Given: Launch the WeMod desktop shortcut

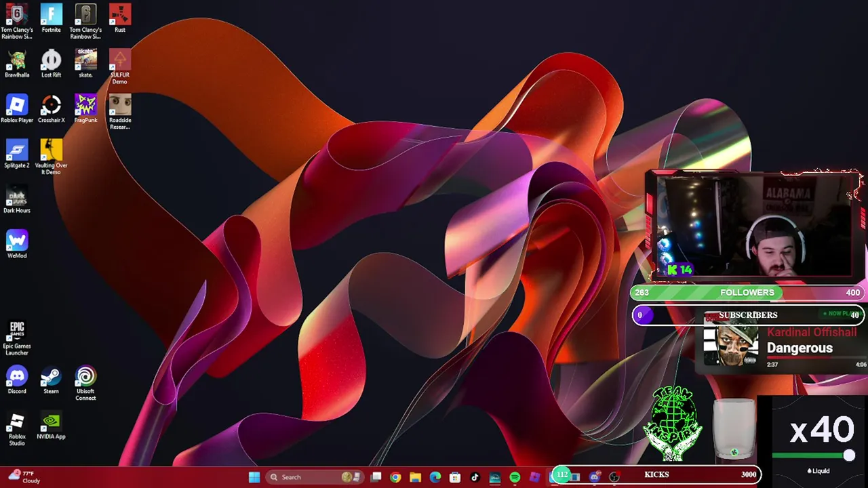Looking at the screenshot, I should point(17,245).
